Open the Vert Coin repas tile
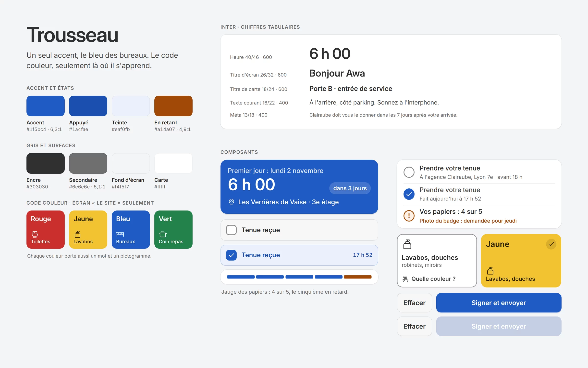 [173, 230]
